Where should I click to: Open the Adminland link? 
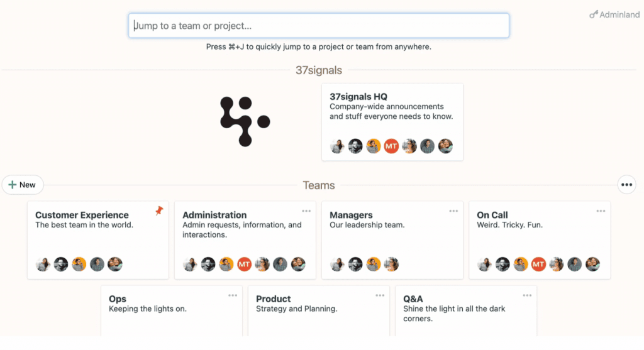pyautogui.click(x=615, y=15)
